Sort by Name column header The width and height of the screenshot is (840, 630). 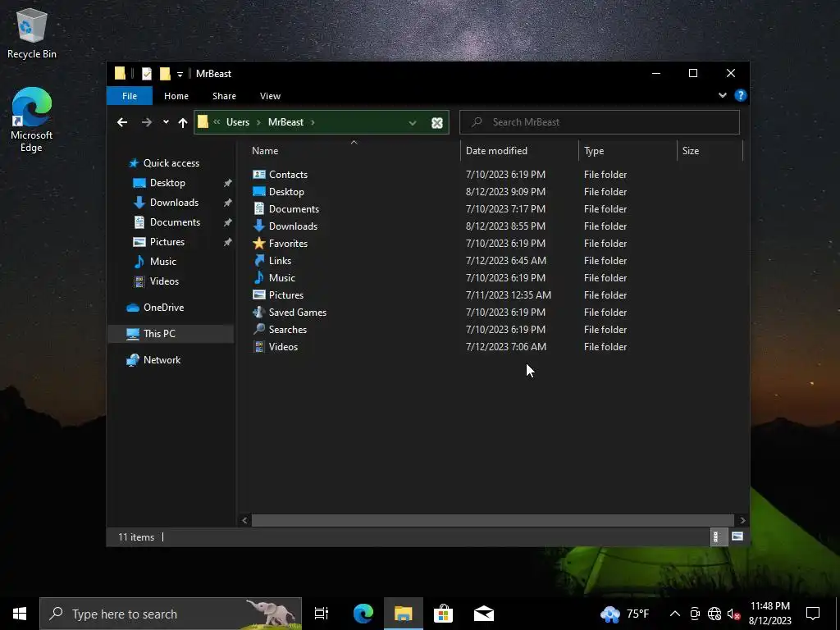coord(353,151)
